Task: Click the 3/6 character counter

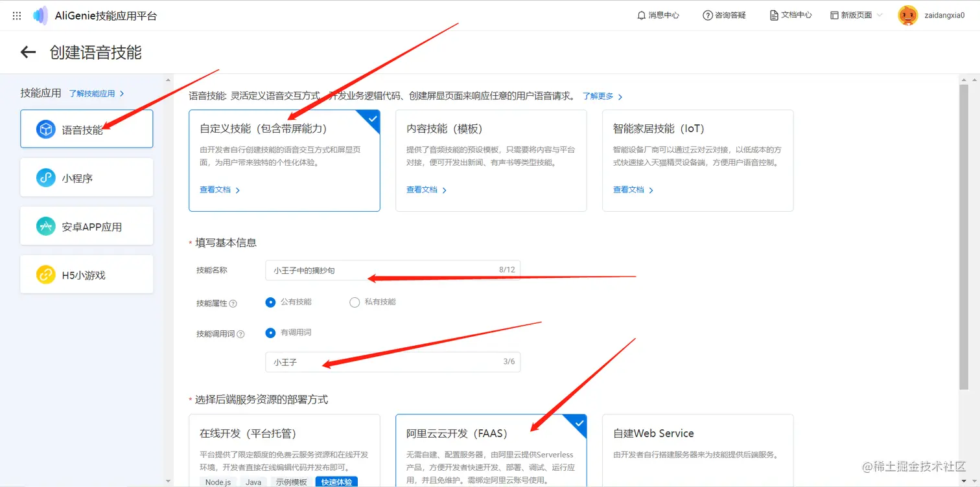Action: [509, 361]
